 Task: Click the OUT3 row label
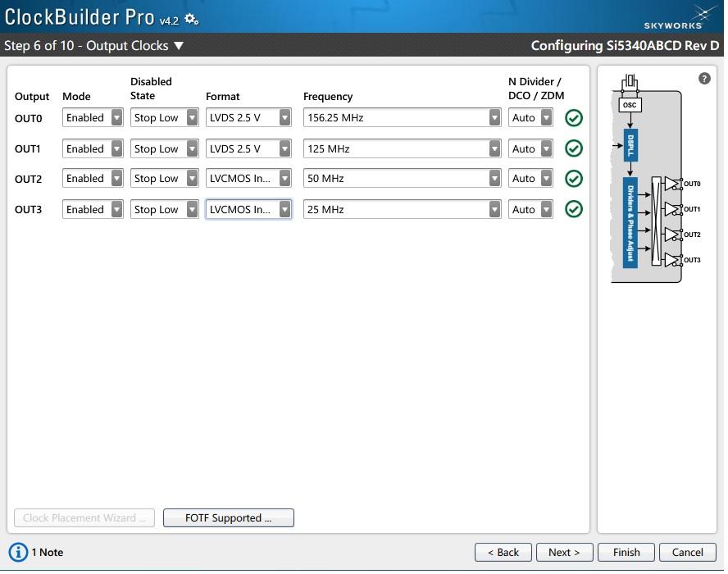tap(29, 210)
